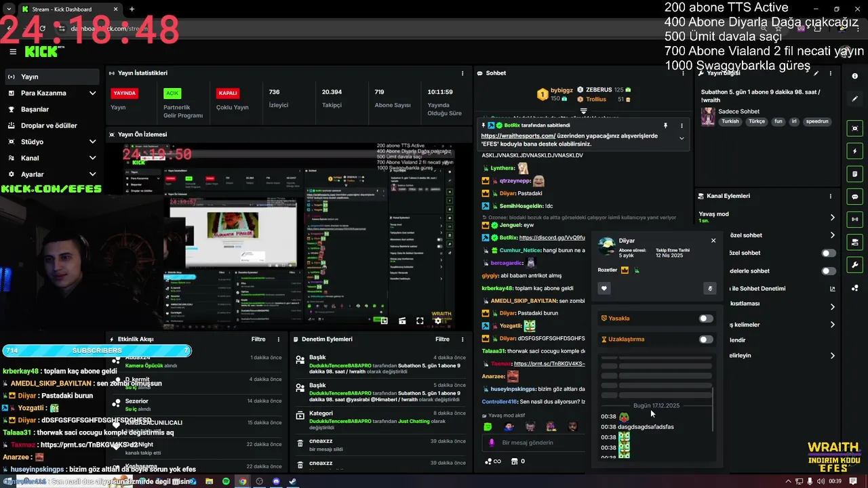Open stream preview settings gear
The image size is (868, 488).
pyautogui.click(x=438, y=321)
